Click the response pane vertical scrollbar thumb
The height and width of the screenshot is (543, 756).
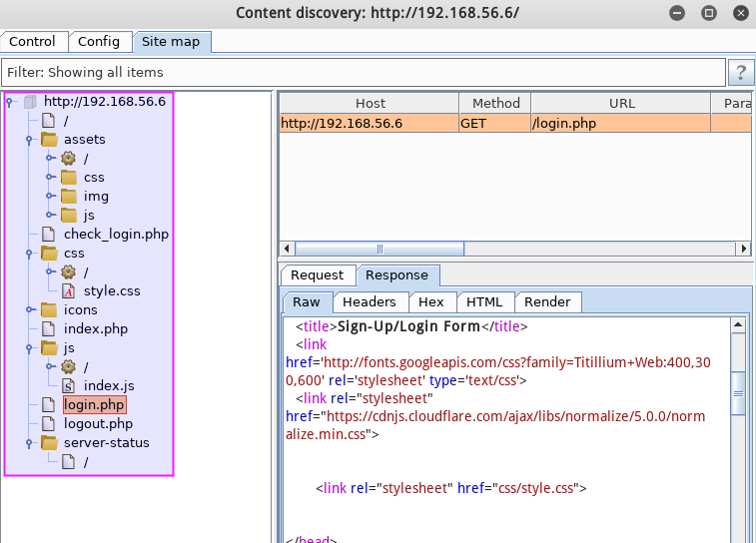[x=738, y=393]
